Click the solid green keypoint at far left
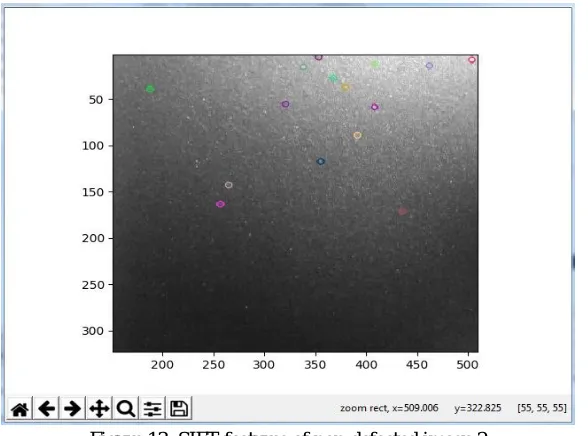Screen dimensions: 588x436 point(150,89)
